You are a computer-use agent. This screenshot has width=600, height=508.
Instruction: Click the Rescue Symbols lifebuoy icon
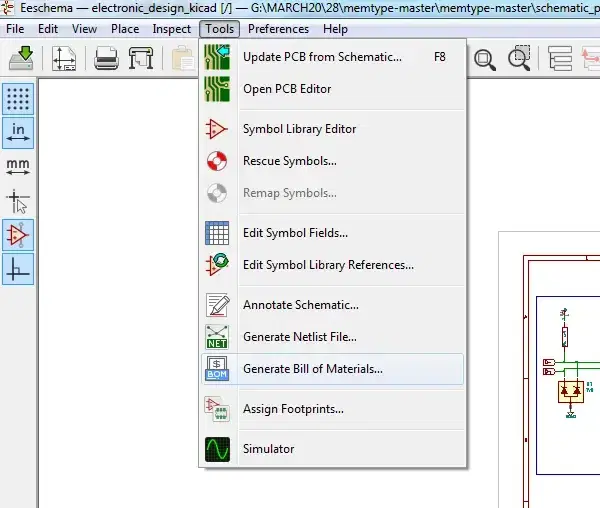coord(217,161)
